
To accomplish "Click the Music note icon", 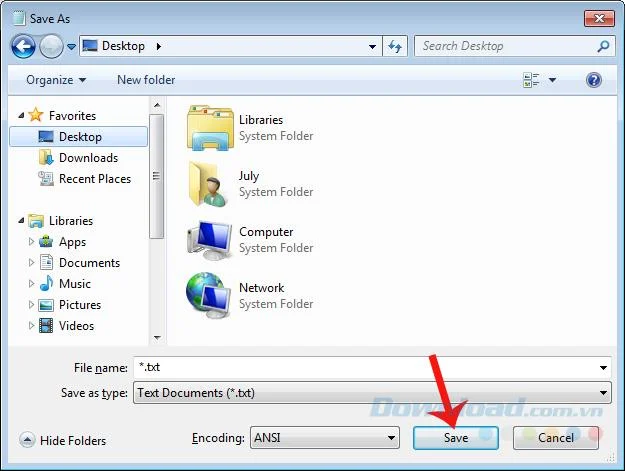I will coord(46,283).
